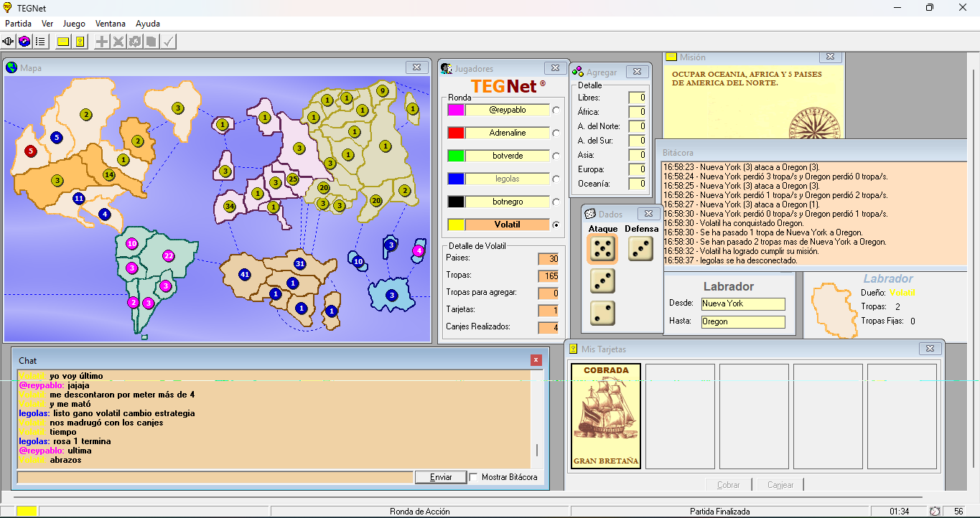Click the yellow country card toolbar icon
The width and height of the screenshot is (980, 518).
click(x=80, y=42)
